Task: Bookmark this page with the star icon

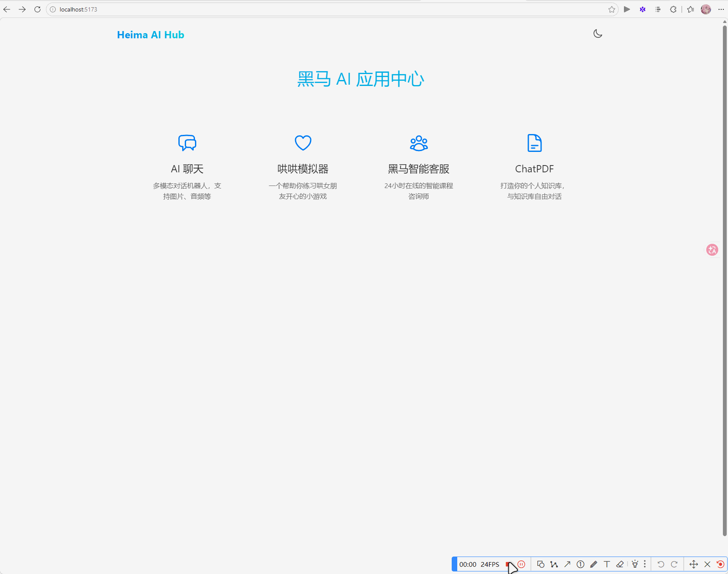Action: tap(611, 9)
